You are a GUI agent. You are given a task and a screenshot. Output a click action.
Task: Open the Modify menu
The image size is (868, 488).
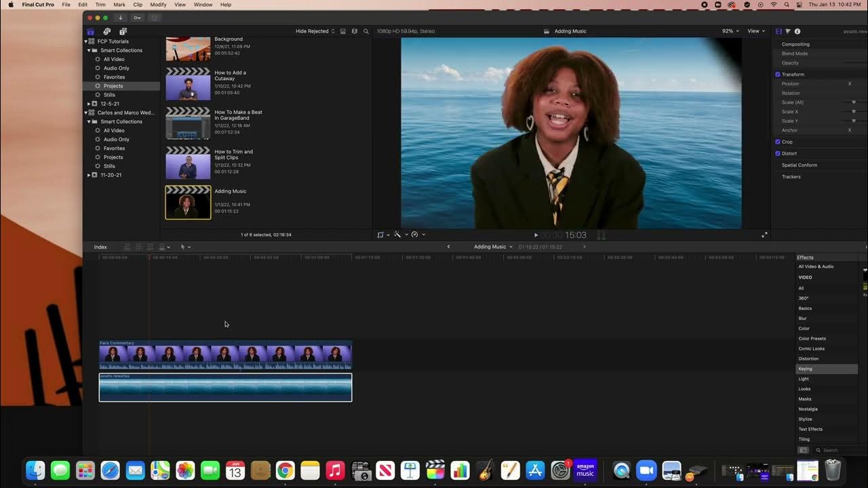(x=158, y=5)
